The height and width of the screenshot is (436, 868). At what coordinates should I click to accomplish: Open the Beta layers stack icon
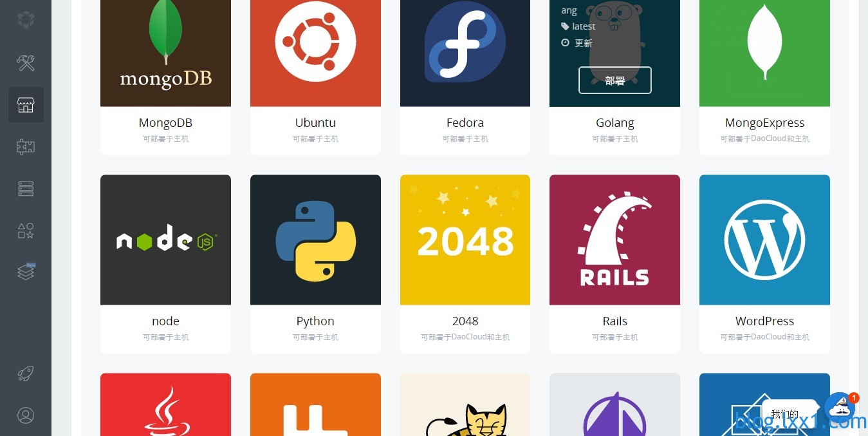26,272
